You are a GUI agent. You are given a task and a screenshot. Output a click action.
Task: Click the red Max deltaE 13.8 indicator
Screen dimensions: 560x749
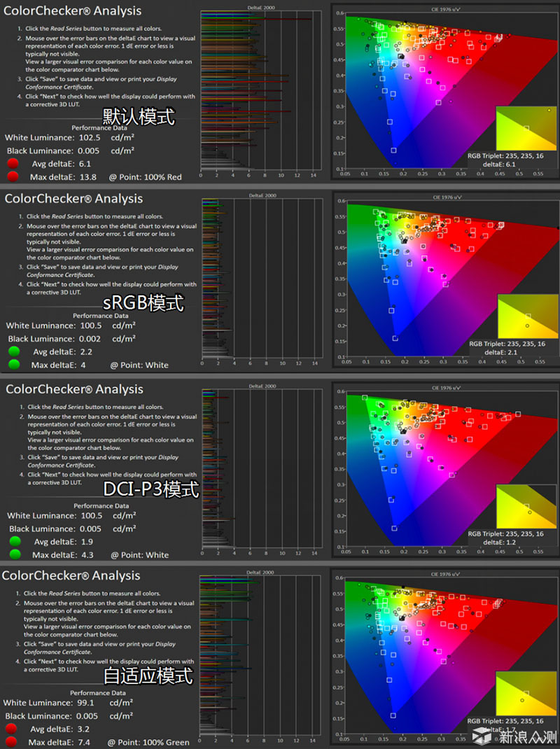[13, 176]
